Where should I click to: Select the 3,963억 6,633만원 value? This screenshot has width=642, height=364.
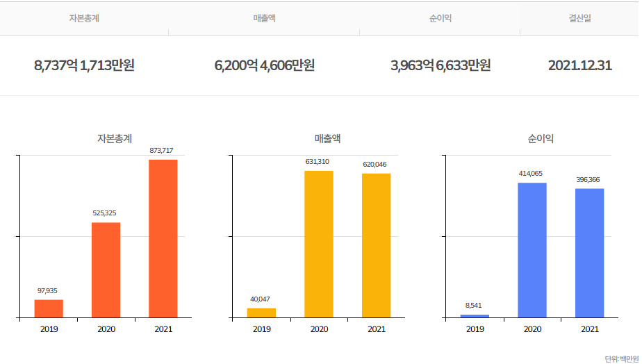pyautogui.click(x=440, y=65)
